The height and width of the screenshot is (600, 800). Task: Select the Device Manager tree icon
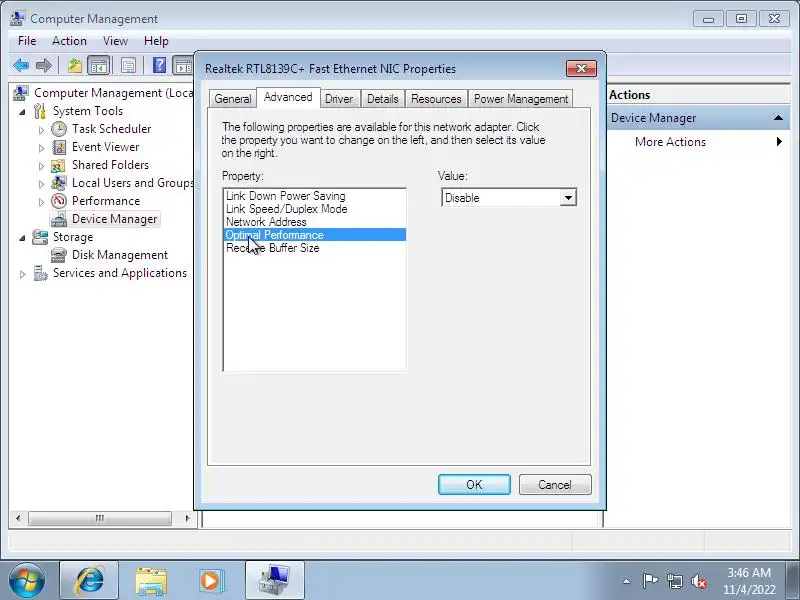[x=59, y=219]
